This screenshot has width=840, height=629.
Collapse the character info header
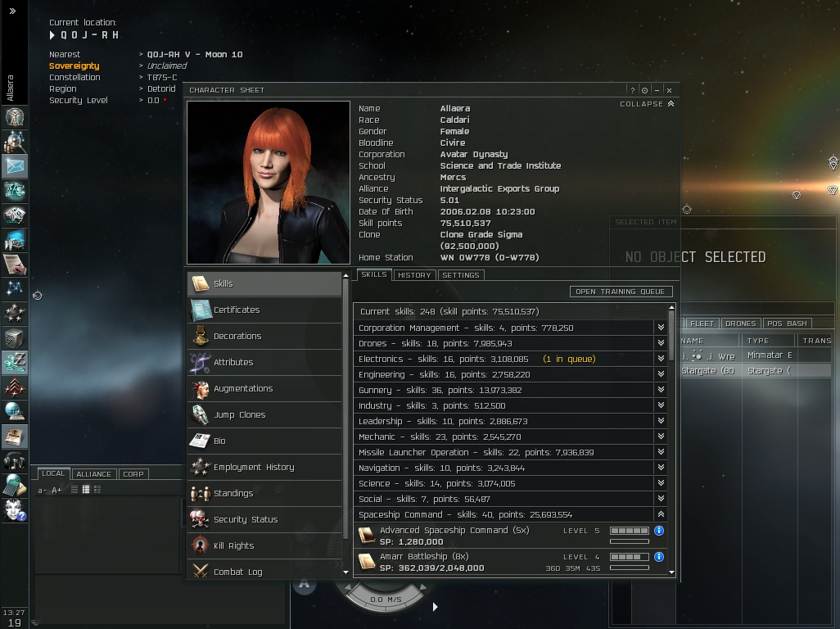[647, 104]
